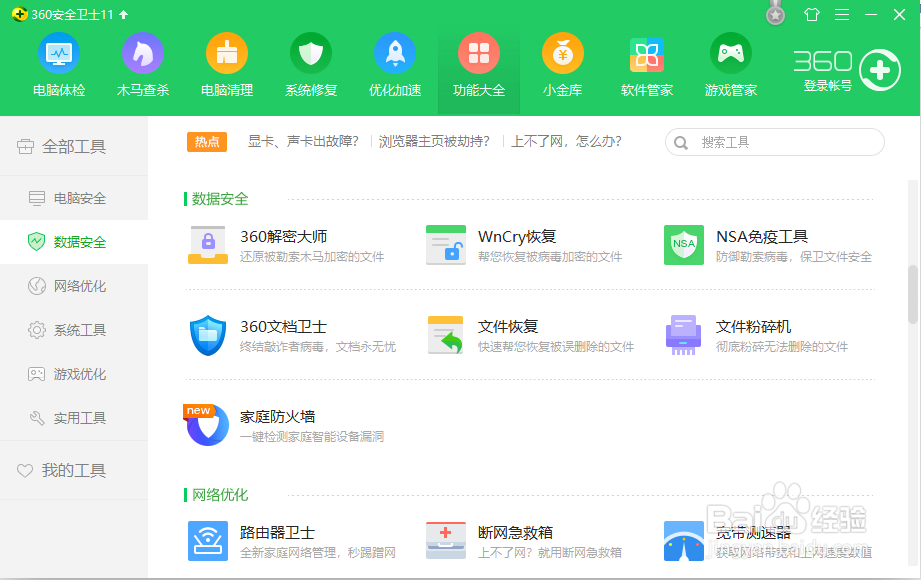This screenshot has width=921, height=580.
Task: Select 功能大全 grid icon
Action: click(x=479, y=53)
